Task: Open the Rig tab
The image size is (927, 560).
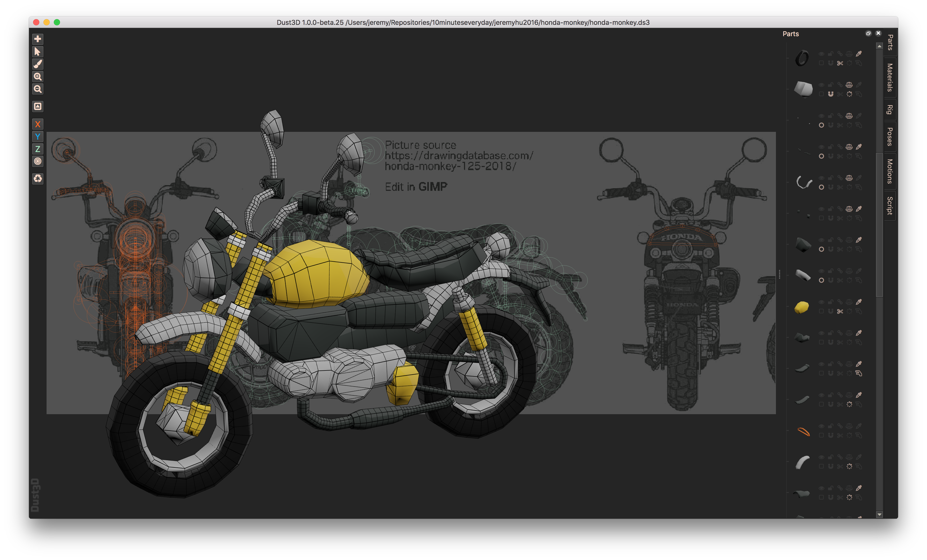Action: tap(890, 110)
